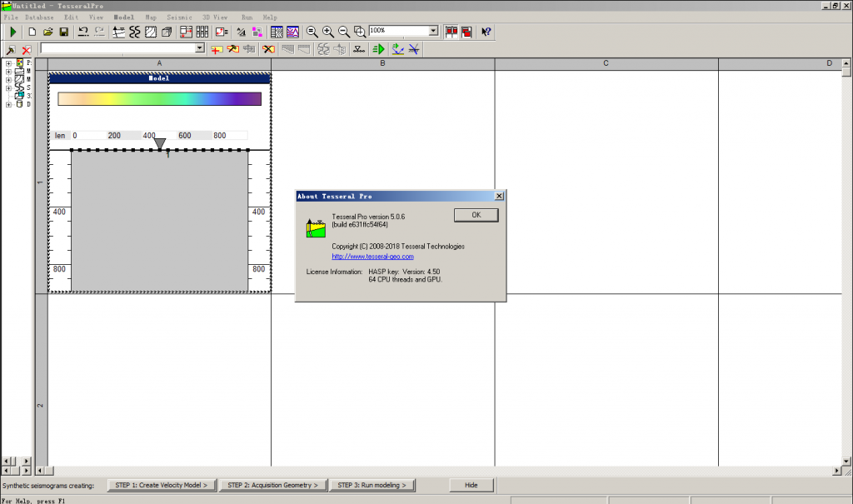Click the Undo arrow icon

pos(83,32)
